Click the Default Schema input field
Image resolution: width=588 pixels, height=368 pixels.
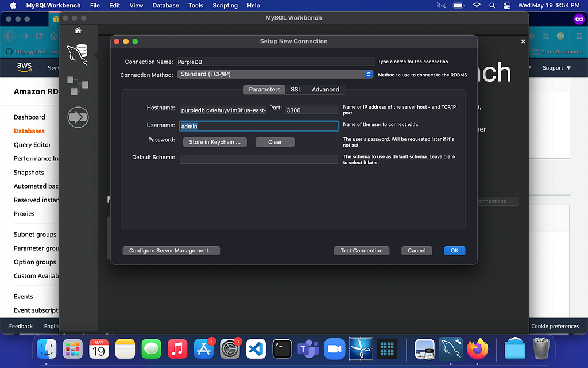coord(259,159)
